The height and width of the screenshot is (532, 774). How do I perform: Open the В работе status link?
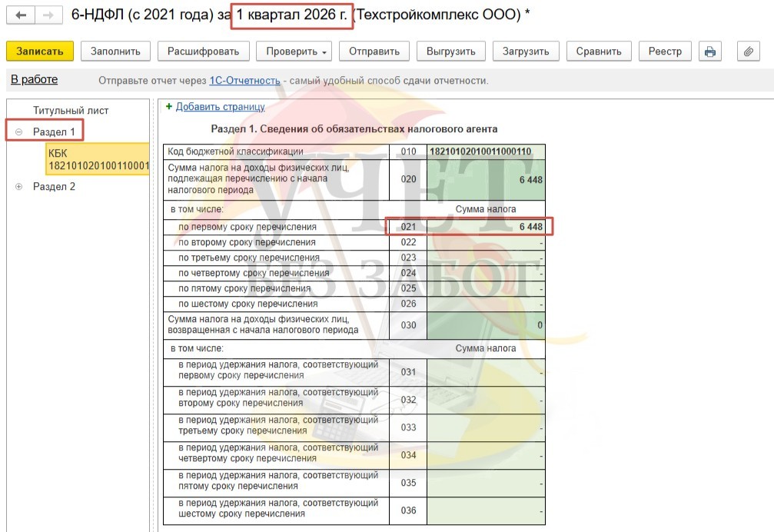[34, 80]
